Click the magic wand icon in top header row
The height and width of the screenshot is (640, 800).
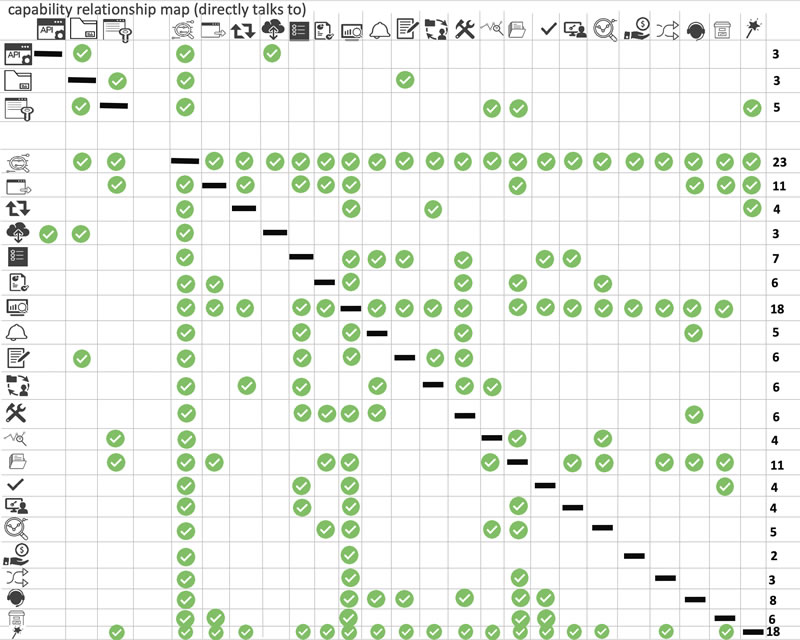pyautogui.click(x=752, y=29)
